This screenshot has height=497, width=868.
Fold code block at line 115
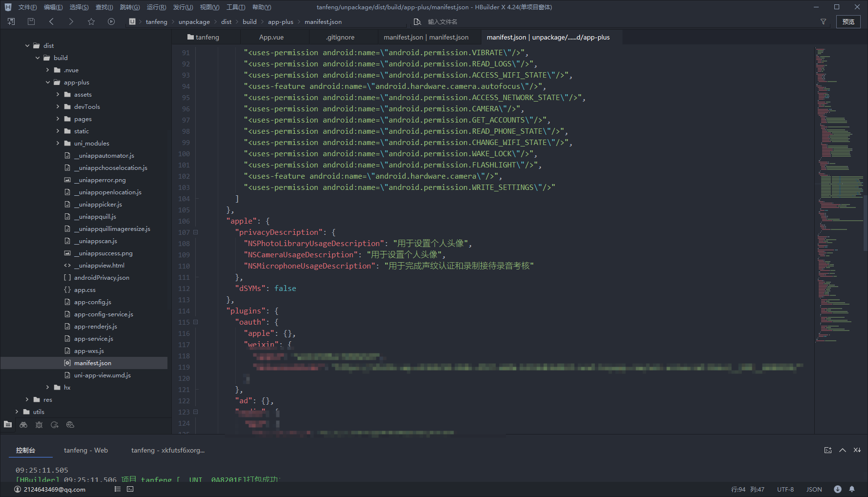coord(196,322)
